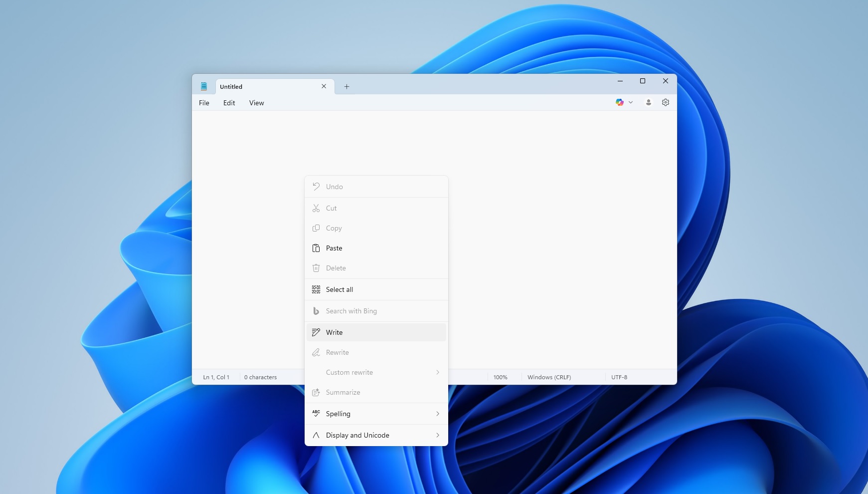
Task: Click the Notepad app icon in the title bar
Action: 204,86
